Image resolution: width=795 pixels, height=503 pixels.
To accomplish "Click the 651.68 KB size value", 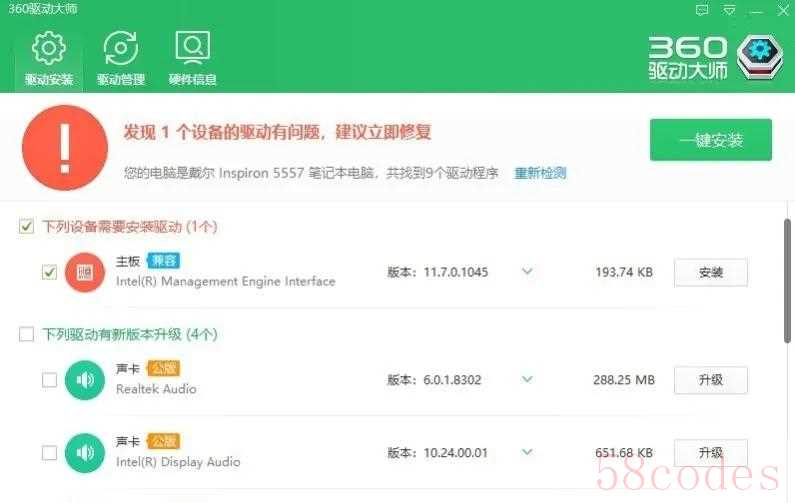I will 624,453.
